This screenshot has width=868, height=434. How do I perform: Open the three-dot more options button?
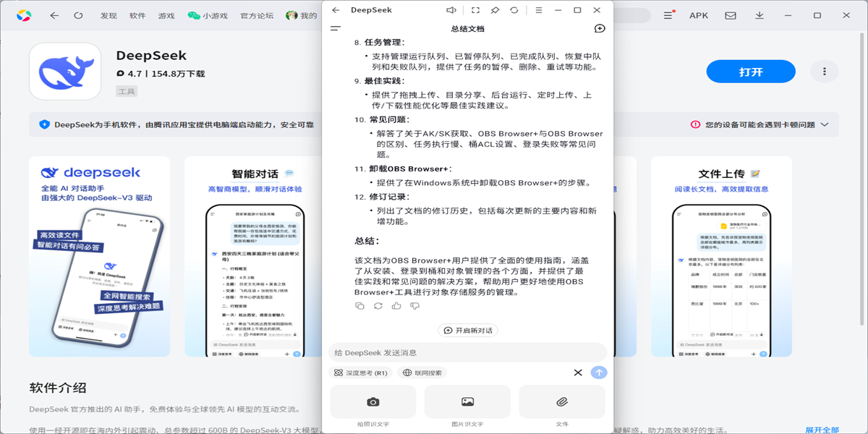823,72
